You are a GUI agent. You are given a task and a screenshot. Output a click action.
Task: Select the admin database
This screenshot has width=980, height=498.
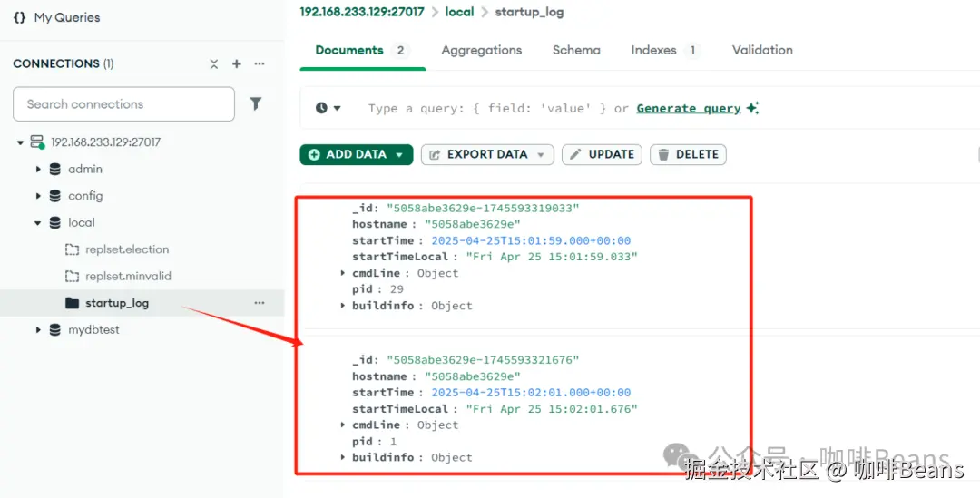85,170
